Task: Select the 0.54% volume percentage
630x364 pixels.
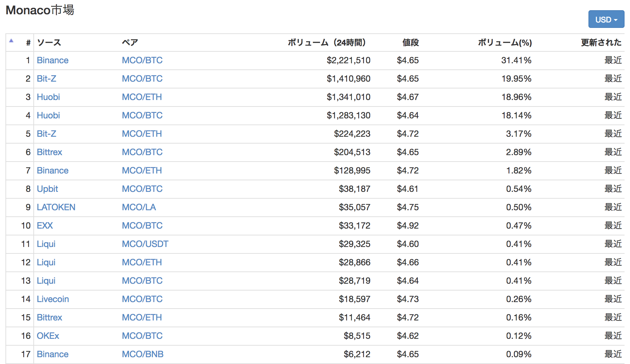Action: (519, 189)
